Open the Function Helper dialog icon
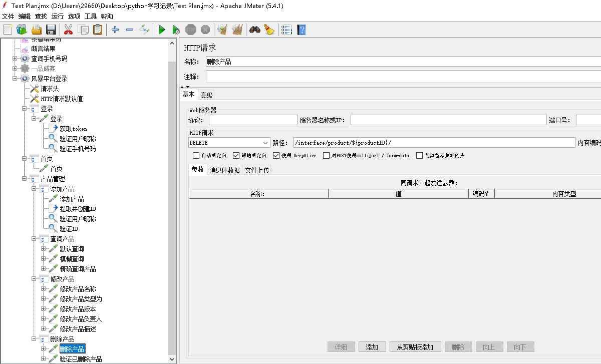Image resolution: width=601 pixels, height=364 pixels. click(x=286, y=30)
